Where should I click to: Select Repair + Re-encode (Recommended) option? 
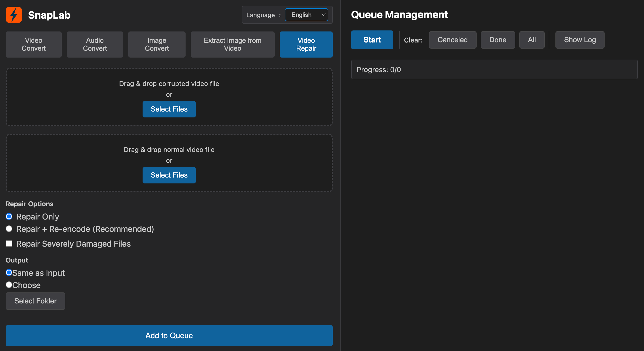9,229
